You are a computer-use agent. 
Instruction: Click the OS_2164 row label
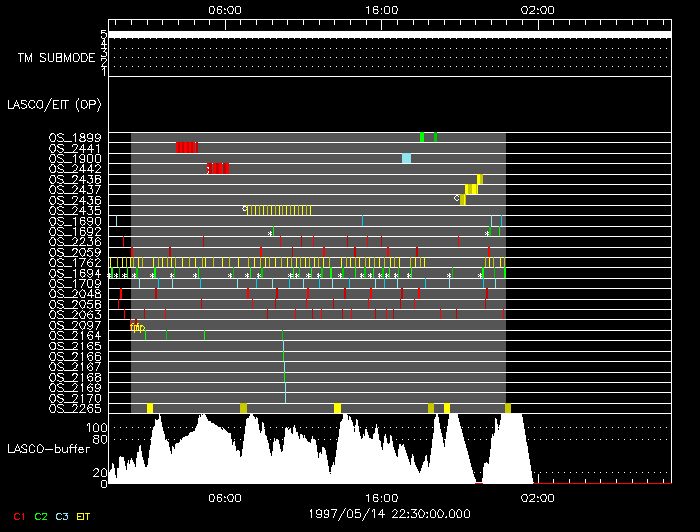point(75,335)
